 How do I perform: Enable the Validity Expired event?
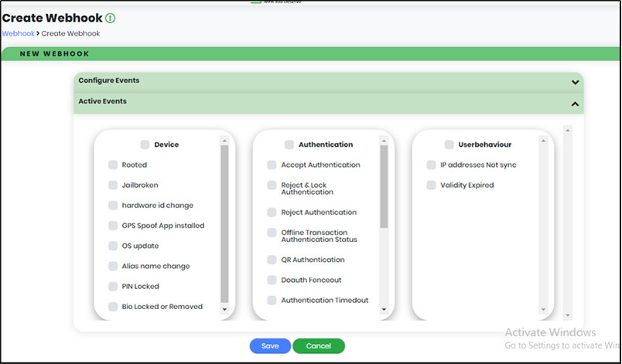pyautogui.click(x=431, y=185)
